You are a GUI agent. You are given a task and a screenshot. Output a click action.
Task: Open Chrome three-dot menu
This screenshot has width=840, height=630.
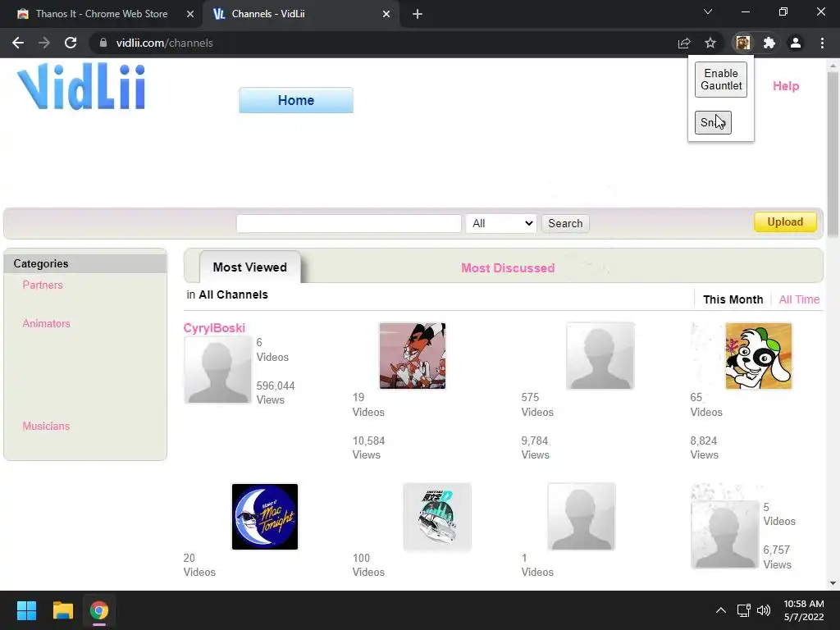(822, 43)
